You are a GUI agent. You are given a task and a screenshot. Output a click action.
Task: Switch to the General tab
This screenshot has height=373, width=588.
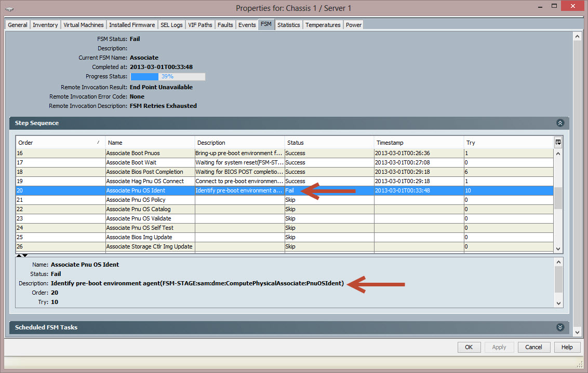[17, 24]
